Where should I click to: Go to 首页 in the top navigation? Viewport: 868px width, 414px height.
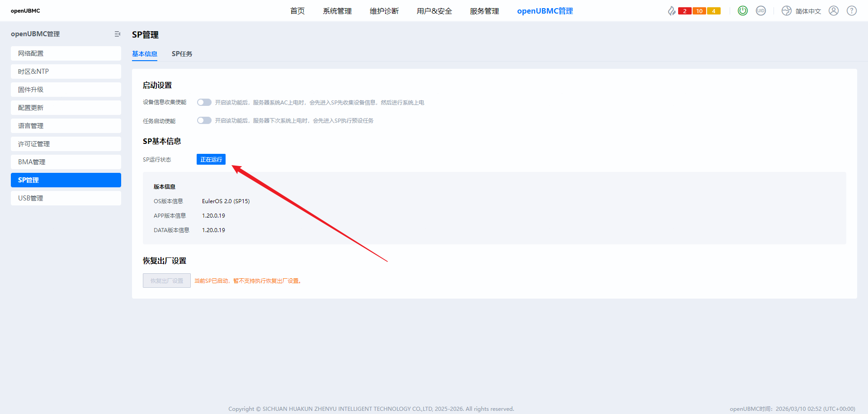point(297,11)
